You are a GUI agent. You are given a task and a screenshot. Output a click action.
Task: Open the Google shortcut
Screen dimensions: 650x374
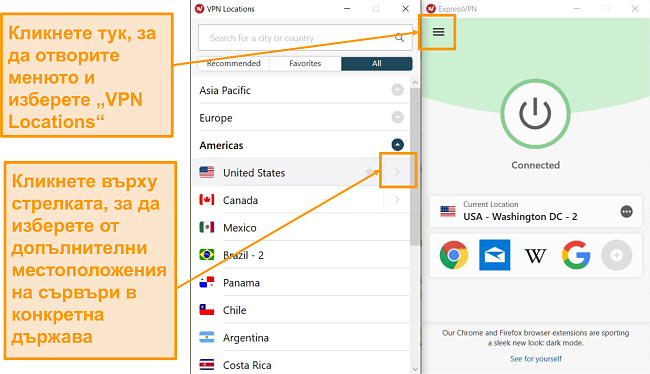click(x=576, y=255)
